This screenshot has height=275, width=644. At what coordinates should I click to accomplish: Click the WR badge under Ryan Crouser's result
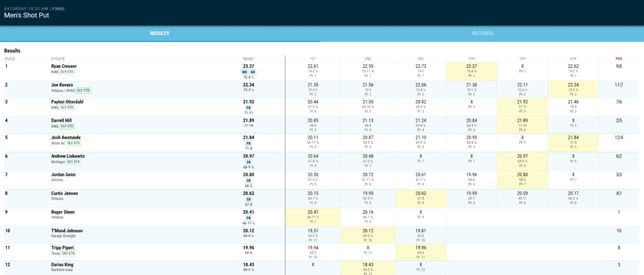(x=244, y=72)
